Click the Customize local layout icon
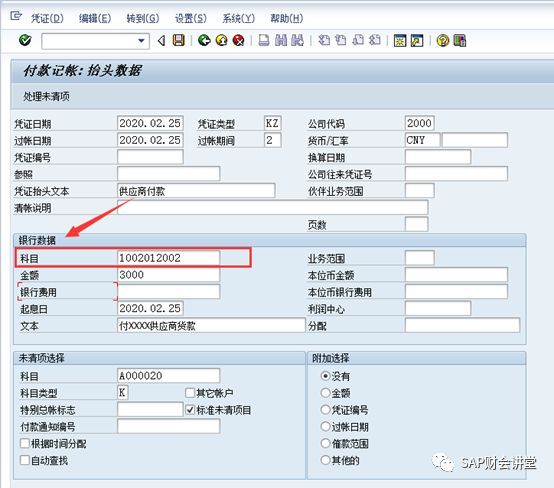554x488 pixels. [x=460, y=40]
